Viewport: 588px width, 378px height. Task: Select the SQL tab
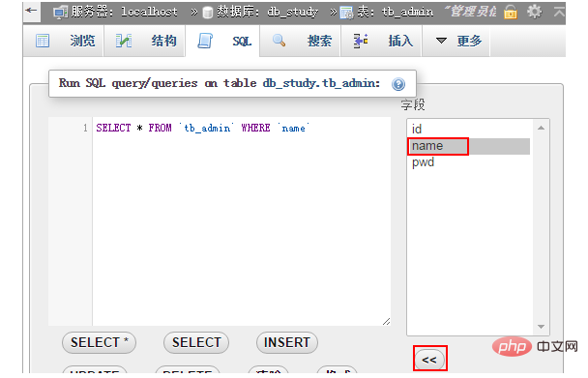pyautogui.click(x=222, y=41)
